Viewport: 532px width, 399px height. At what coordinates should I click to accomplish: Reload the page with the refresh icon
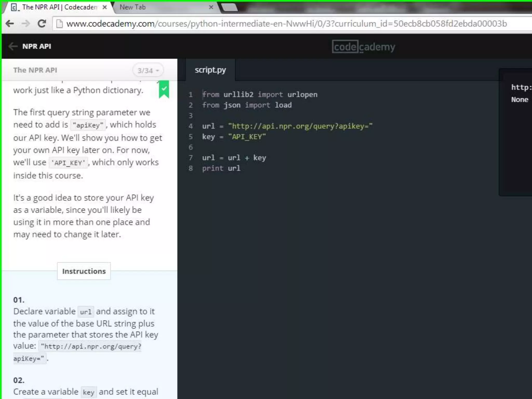point(42,24)
